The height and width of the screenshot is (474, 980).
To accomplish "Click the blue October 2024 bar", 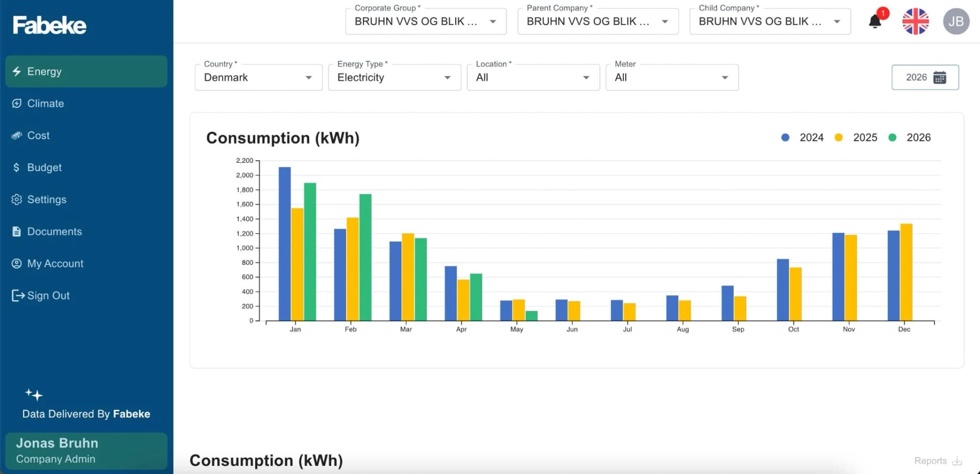I will pyautogui.click(x=783, y=290).
